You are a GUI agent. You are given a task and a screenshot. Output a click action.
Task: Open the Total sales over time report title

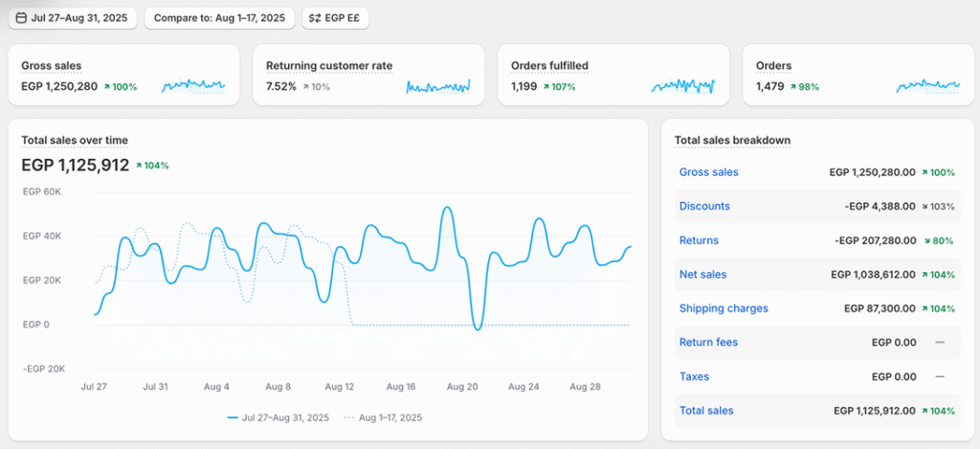pos(75,140)
